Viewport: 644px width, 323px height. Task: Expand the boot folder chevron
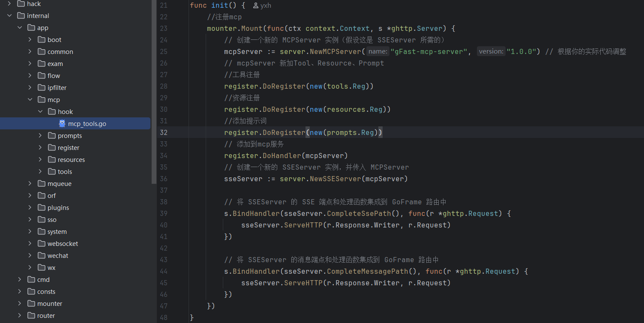tap(30, 40)
